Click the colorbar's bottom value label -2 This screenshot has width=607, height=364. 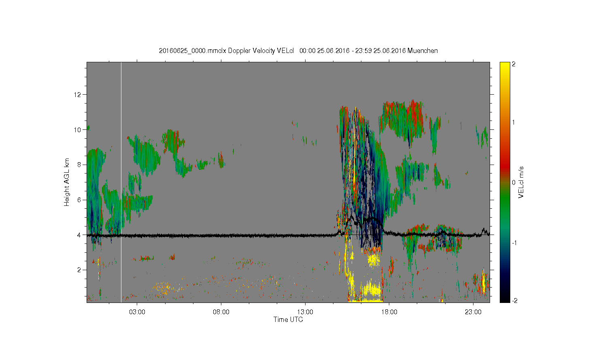click(515, 301)
